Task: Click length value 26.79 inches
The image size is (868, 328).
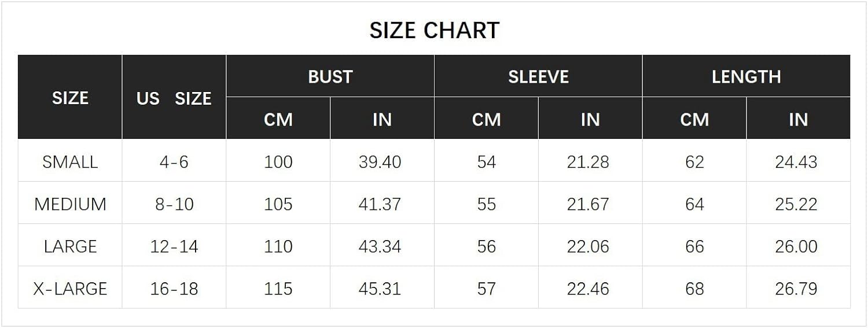Action: 796,289
